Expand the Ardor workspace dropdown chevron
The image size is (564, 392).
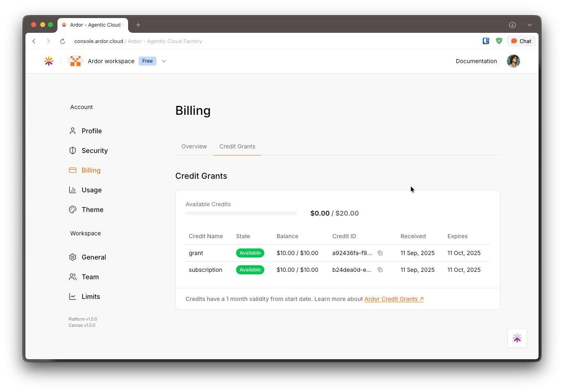(164, 61)
